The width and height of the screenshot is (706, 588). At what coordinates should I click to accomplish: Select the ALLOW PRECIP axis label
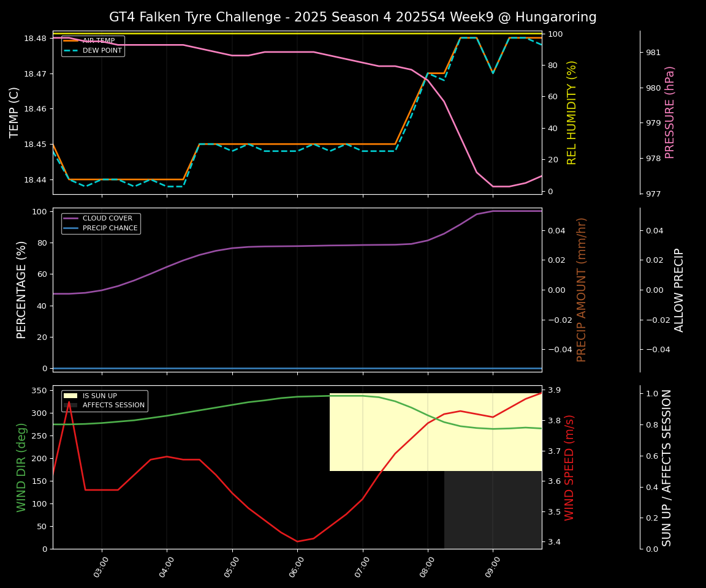click(x=679, y=290)
